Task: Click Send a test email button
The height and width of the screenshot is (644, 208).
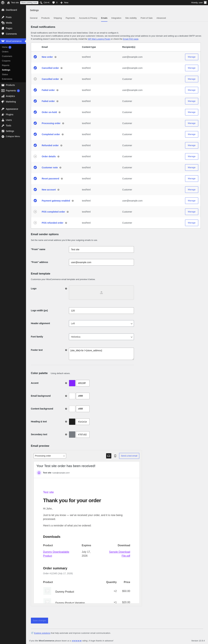Action: (129, 456)
